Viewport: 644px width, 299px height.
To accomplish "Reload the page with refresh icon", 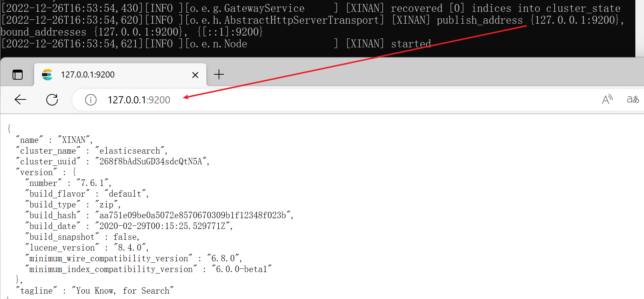I will coord(52,99).
